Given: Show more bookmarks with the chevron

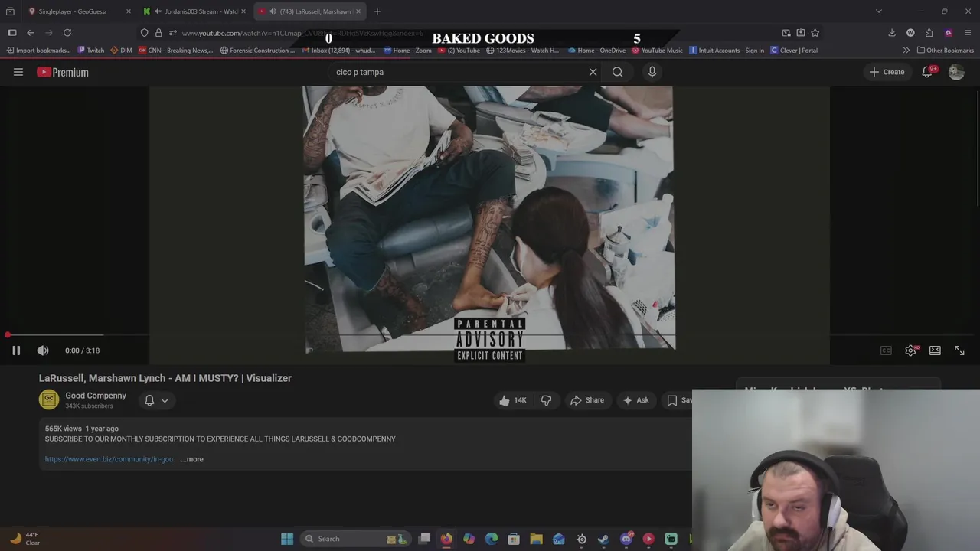Looking at the screenshot, I should click(906, 51).
